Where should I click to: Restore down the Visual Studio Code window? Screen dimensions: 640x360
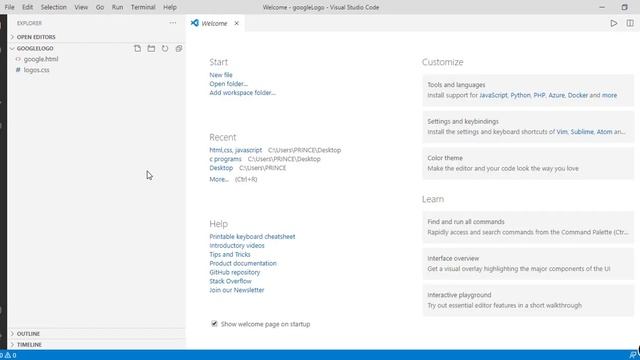[x=624, y=7]
